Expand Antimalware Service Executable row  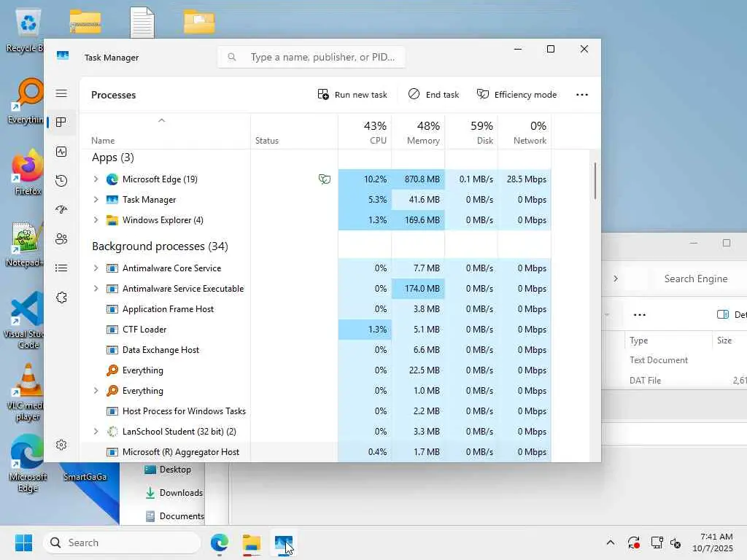coord(96,289)
